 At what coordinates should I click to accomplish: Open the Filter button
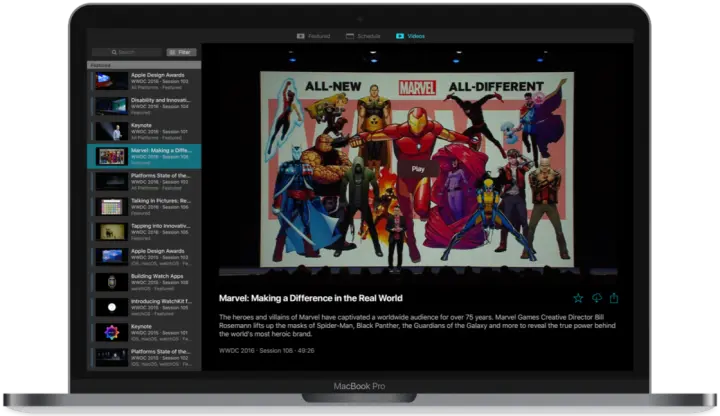[181, 52]
